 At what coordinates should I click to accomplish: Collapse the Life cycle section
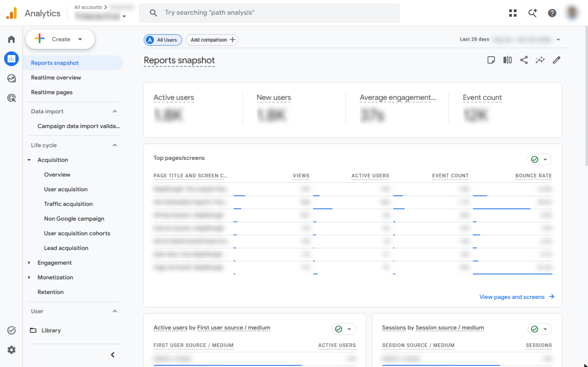[x=115, y=145]
